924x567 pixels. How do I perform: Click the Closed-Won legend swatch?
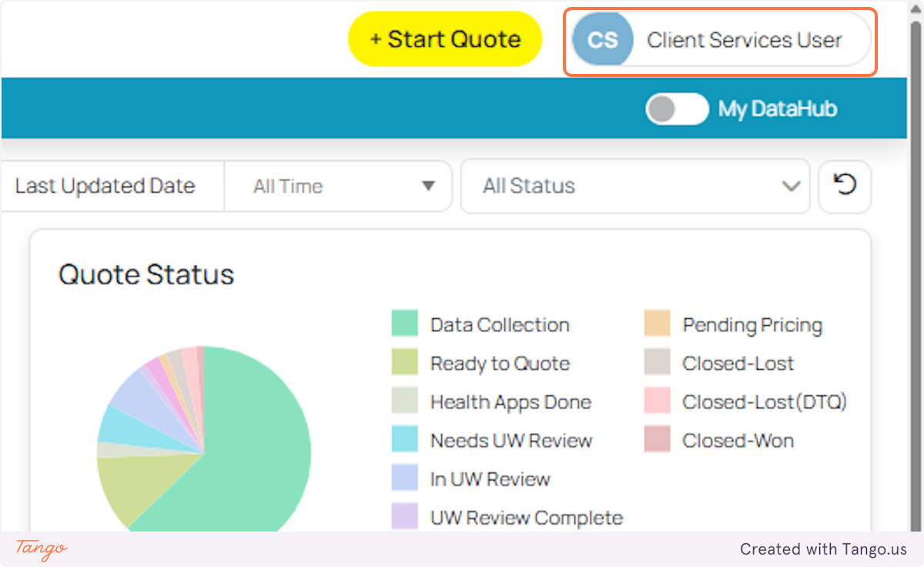point(656,438)
